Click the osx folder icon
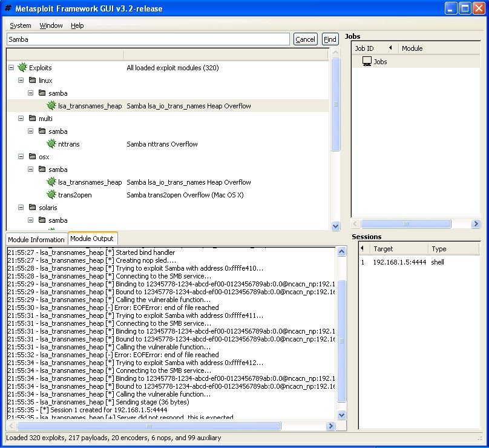The image size is (489, 448). (33, 156)
